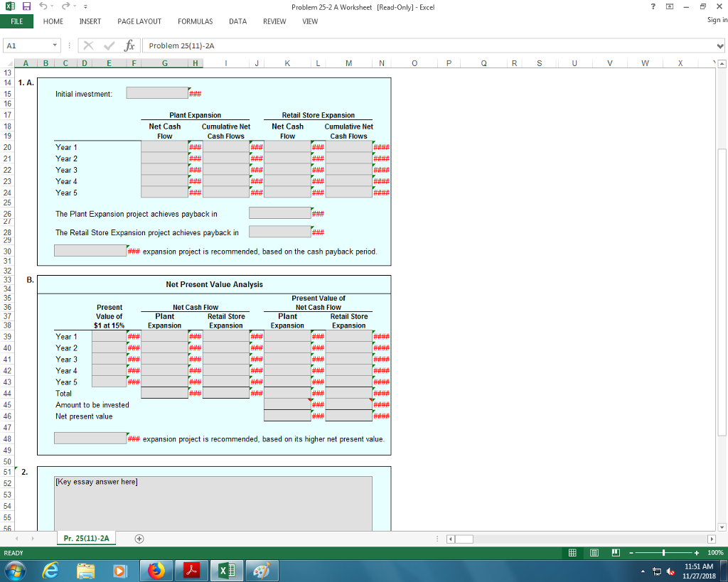Open the FILE menu
Image resolution: width=728 pixels, height=582 pixels.
(16, 21)
